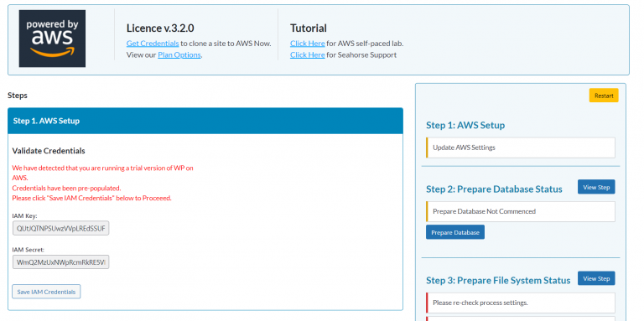The width and height of the screenshot is (644, 321).
Task: View Step for Prepare File System Status
Action: coord(596,278)
